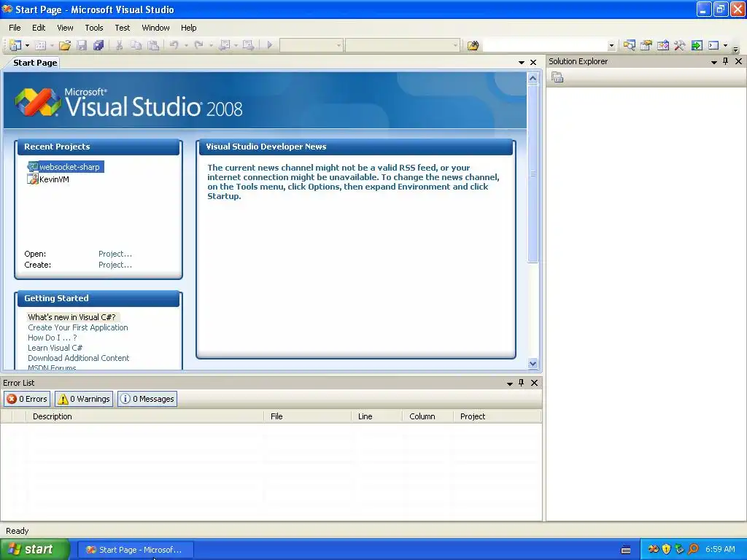The height and width of the screenshot is (560, 747).
Task: Click the keyboard icon on taskbar
Action: click(626, 550)
